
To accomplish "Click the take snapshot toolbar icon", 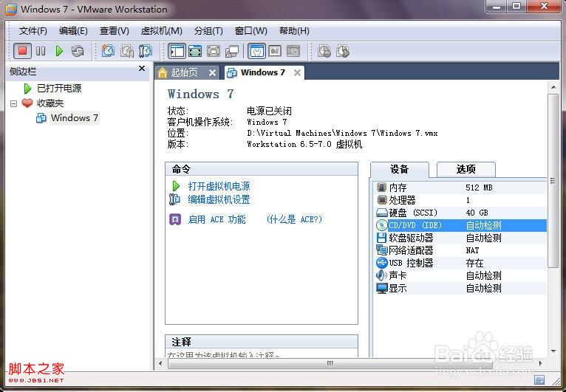I will 108,51.
